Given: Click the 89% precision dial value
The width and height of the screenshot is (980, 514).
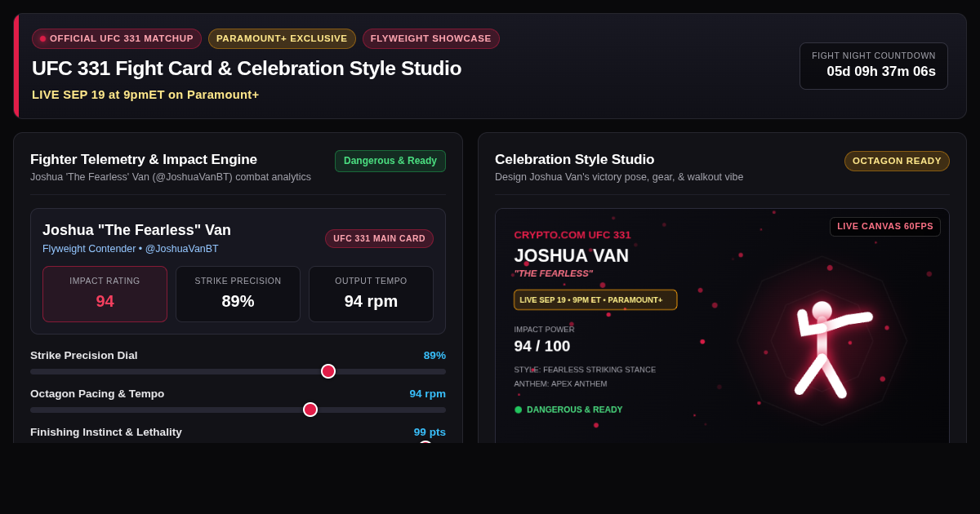Looking at the screenshot, I should [x=434, y=356].
